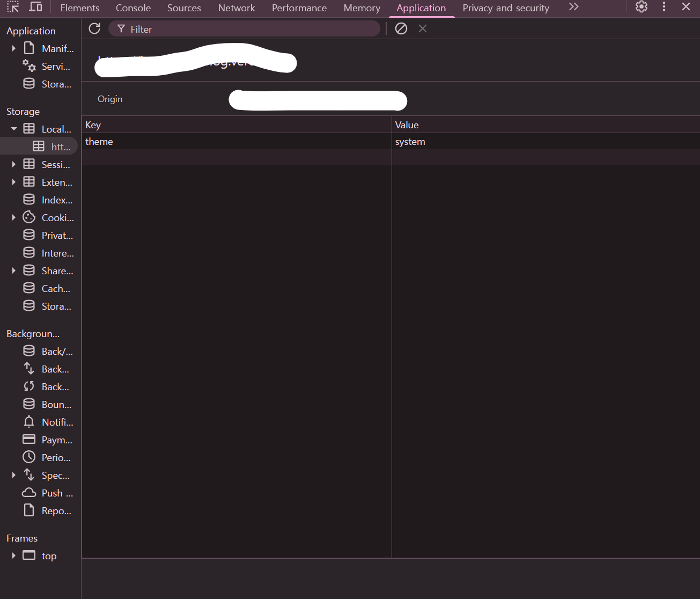Open the Sources tab
The width and height of the screenshot is (700, 599).
[x=184, y=8]
